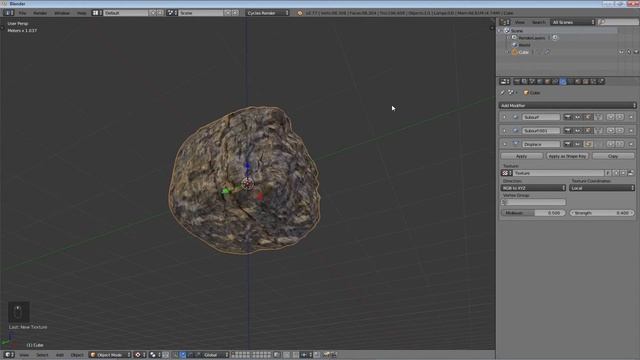Viewport: 640px width, 360px height.
Task: Open the Texture Coordinates dropdown showing Local
Action: (x=602, y=188)
